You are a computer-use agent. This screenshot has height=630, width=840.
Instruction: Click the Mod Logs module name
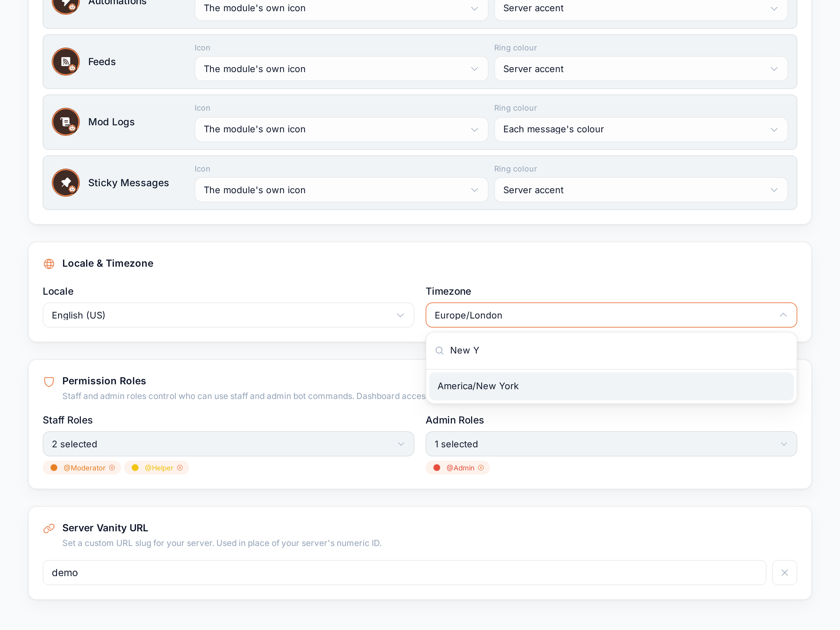111,122
